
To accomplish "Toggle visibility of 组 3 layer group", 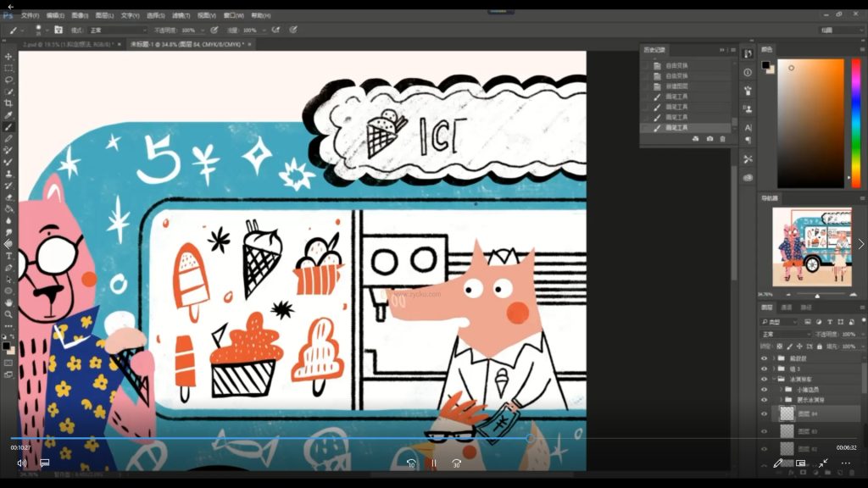I will [765, 369].
